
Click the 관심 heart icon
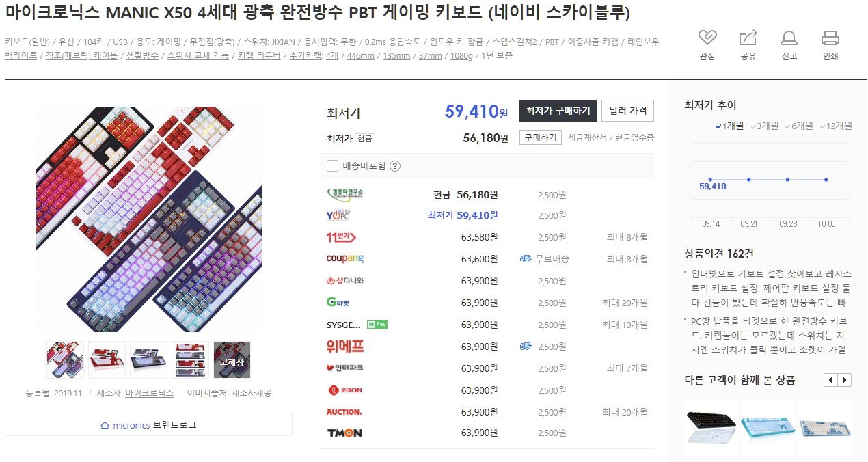pyautogui.click(x=707, y=38)
